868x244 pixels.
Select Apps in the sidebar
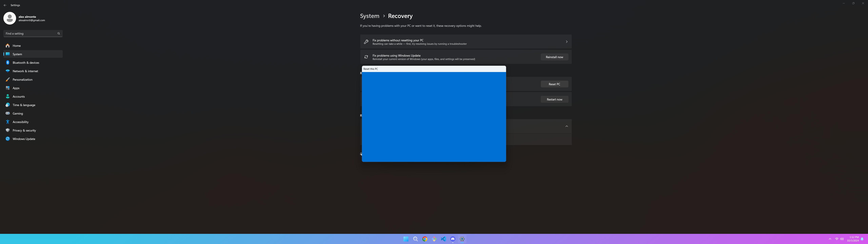[x=16, y=88]
